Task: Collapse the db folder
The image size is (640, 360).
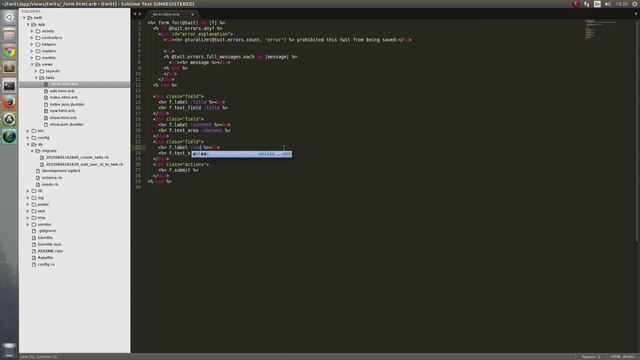Action: (x=28, y=144)
